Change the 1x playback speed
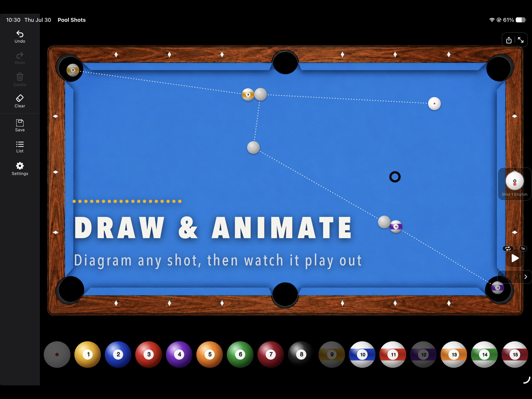532x399 pixels. [x=523, y=248]
